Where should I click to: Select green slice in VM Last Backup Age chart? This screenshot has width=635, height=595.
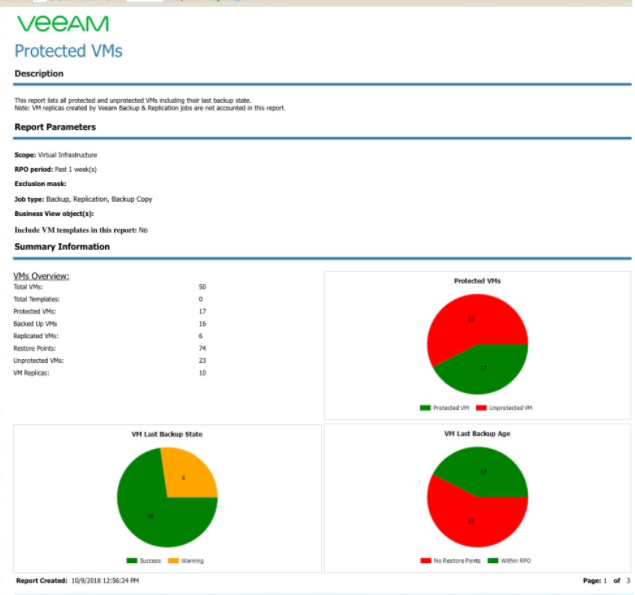(486, 471)
